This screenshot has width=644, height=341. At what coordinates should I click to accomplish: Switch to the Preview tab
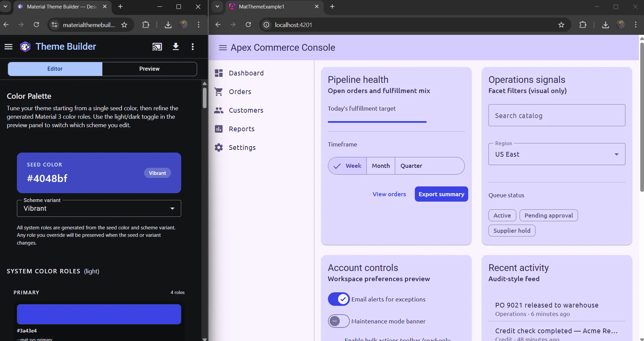point(149,69)
